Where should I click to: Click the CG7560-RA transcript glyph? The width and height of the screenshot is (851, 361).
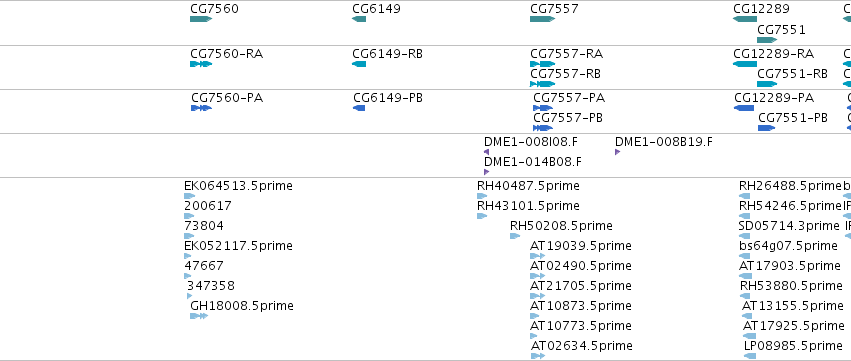pyautogui.click(x=201, y=64)
